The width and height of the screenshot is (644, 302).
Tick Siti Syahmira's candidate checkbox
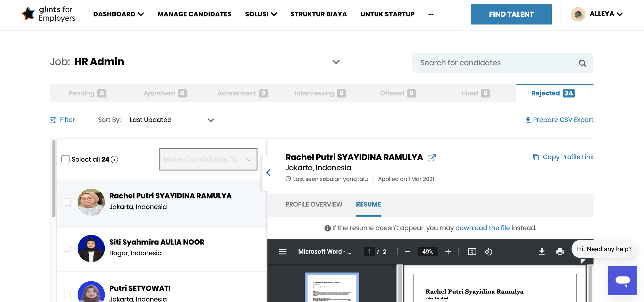click(67, 248)
